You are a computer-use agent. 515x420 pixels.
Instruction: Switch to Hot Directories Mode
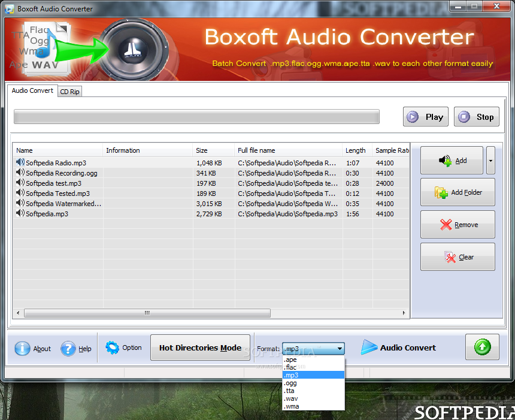coord(201,348)
